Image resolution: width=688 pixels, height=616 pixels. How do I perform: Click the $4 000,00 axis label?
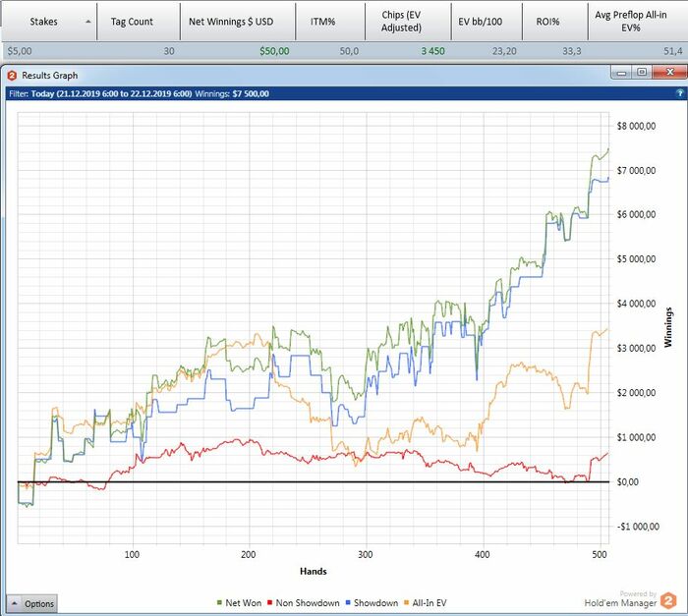click(x=636, y=304)
